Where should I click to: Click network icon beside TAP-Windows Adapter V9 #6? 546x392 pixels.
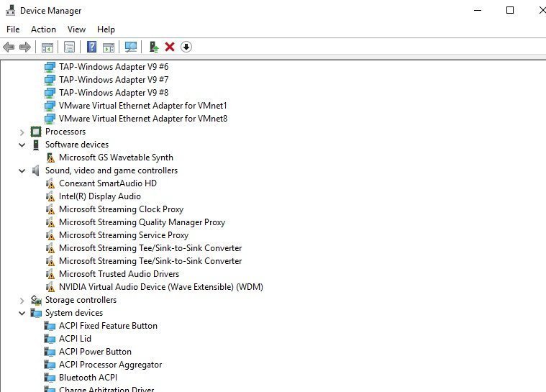tap(50, 67)
